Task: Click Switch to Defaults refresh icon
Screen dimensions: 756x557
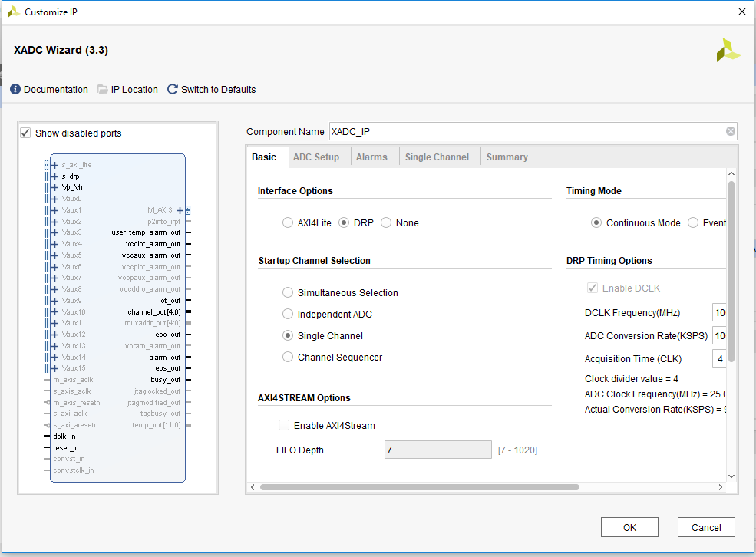Action: coord(172,89)
